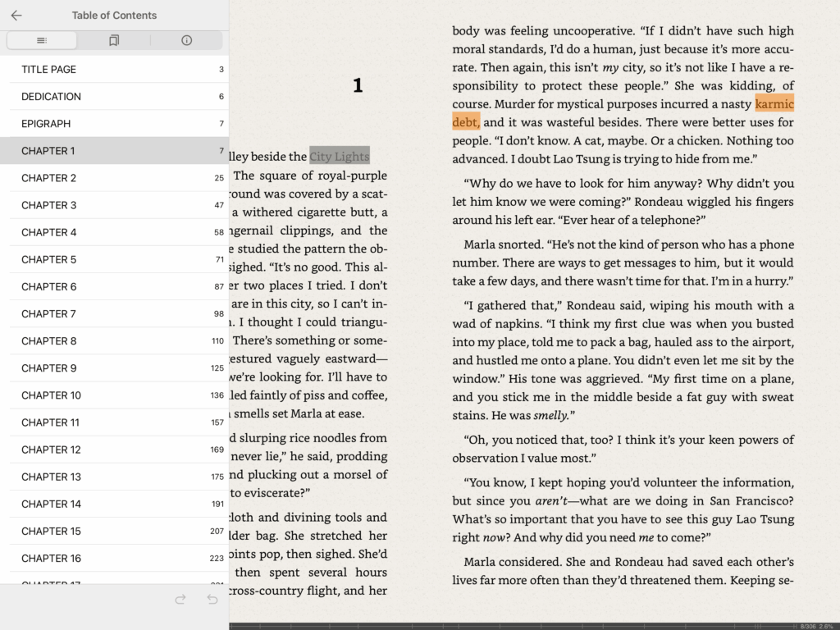The width and height of the screenshot is (840, 630).
Task: Click the 8/306 page indicator
Action: click(808, 626)
